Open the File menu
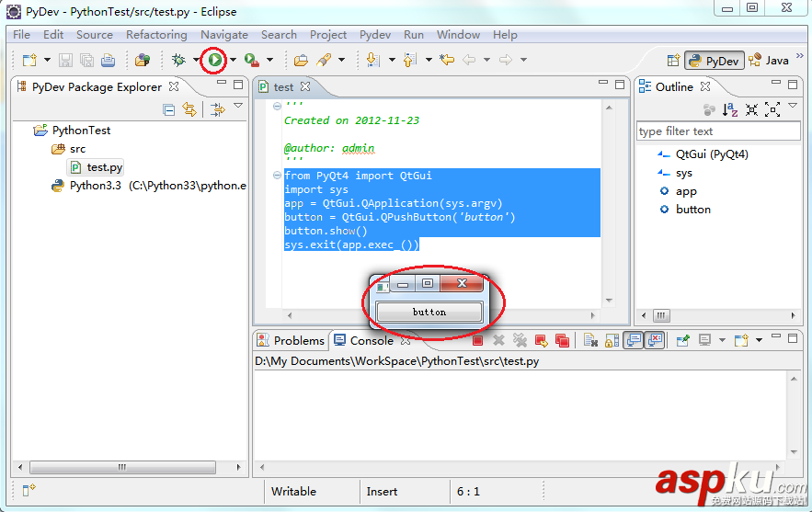This screenshot has height=512, width=812. (21, 35)
